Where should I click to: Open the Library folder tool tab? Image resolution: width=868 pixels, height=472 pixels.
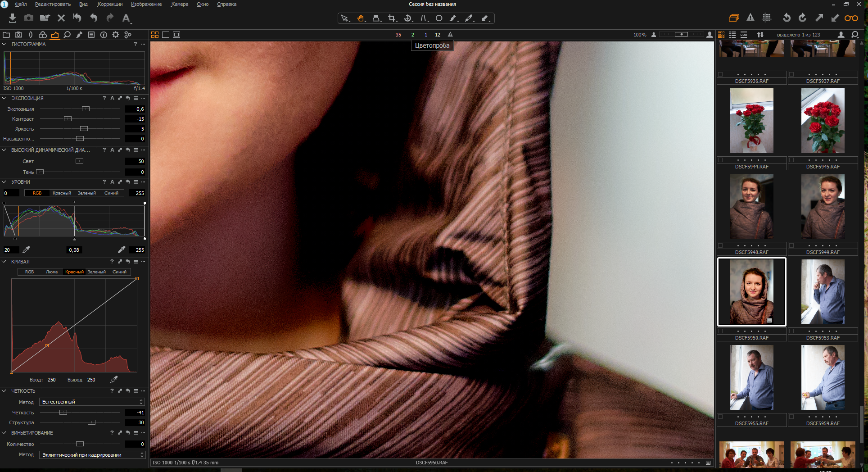click(x=6, y=35)
